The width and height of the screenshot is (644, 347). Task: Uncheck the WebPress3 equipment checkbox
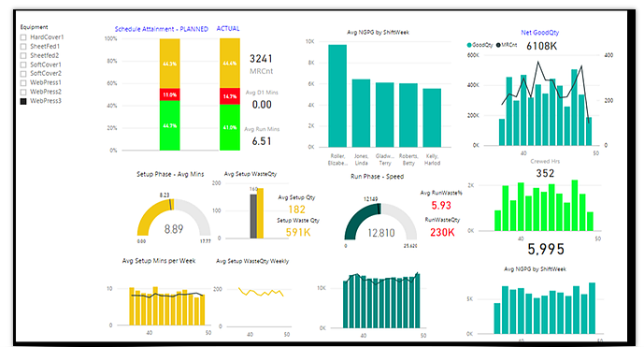click(23, 101)
